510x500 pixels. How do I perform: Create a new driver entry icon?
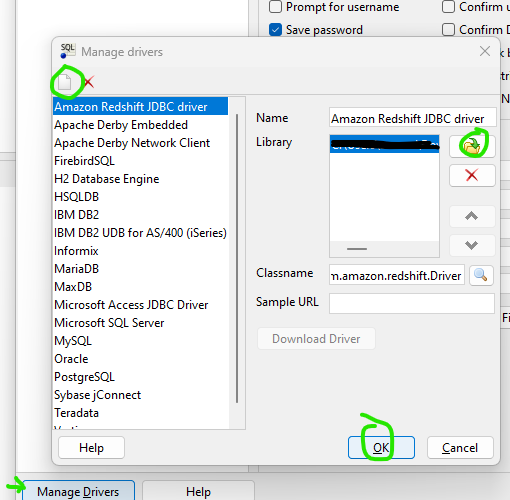(x=65, y=82)
